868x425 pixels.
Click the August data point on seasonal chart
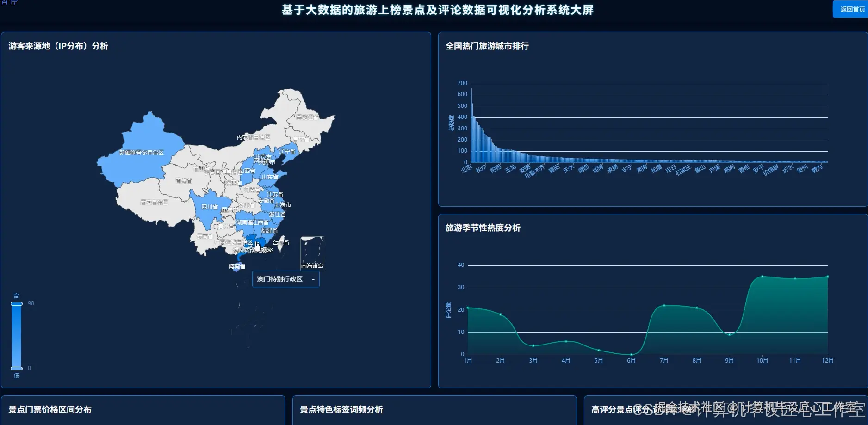tap(697, 308)
